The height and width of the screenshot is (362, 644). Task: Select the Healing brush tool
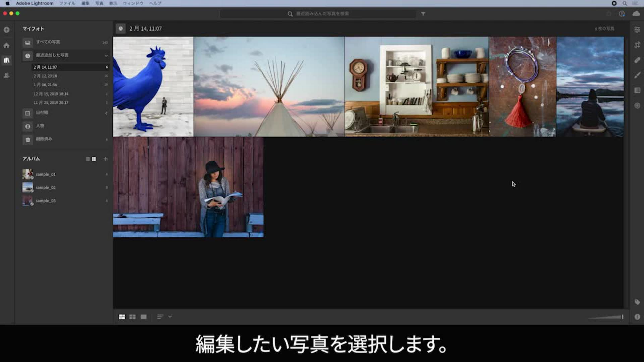point(637,60)
